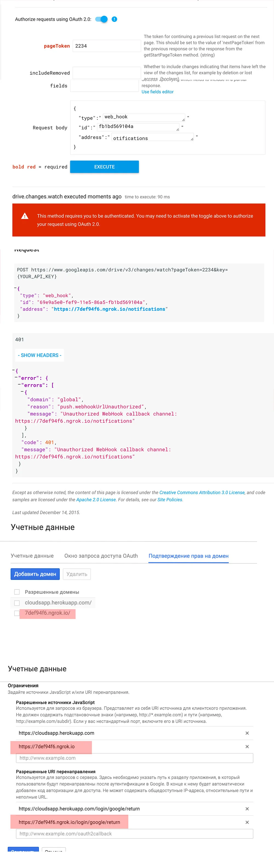Tick the 7def94f6.ngrok.io/ domain checkbox
Viewport: 274px width, 868px height.
[16, 613]
